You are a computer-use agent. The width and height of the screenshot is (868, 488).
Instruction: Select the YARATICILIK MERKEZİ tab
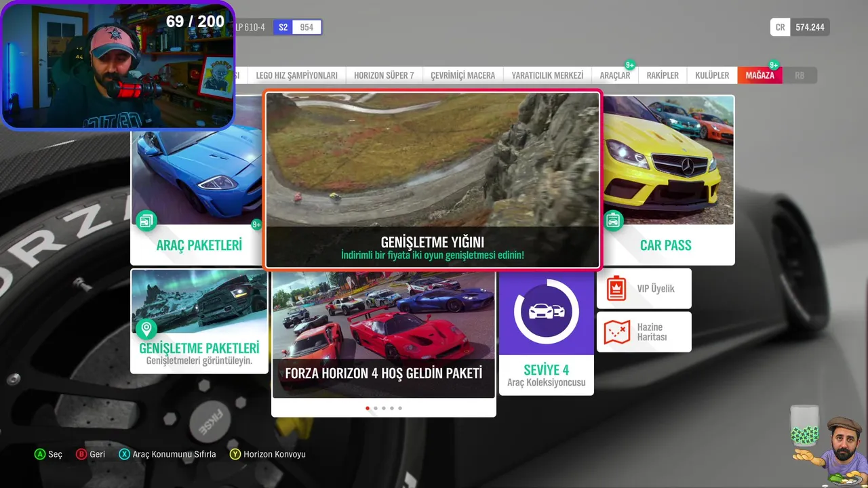click(x=547, y=75)
